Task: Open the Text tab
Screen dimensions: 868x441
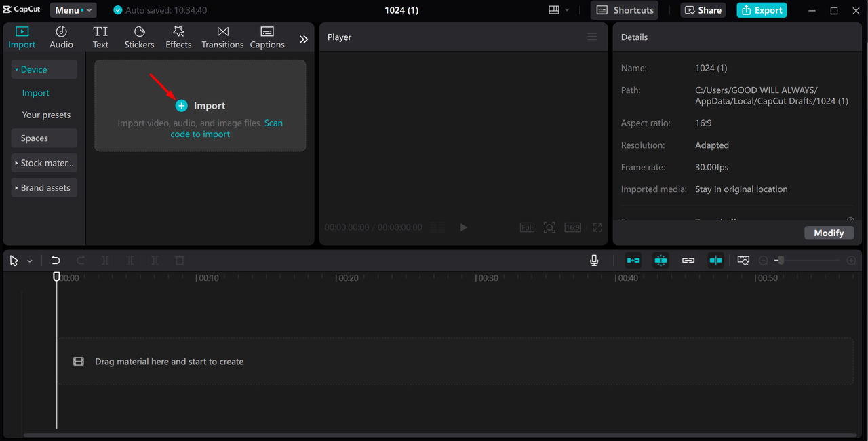Action: pos(100,37)
